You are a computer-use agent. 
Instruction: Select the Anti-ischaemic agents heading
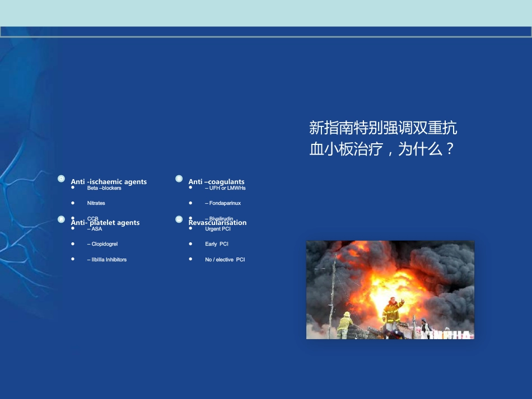click(x=109, y=182)
